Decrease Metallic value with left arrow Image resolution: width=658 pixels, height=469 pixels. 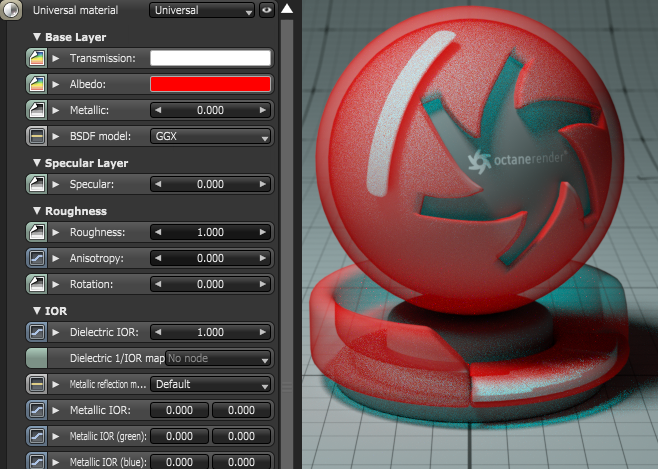158,110
